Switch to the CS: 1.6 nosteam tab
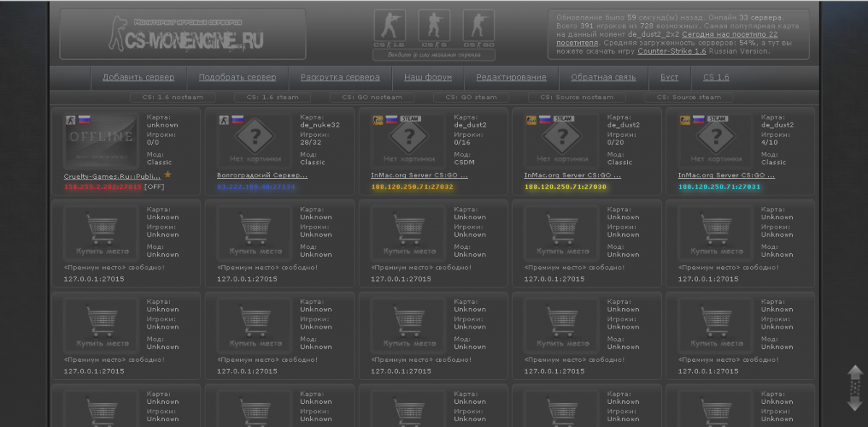Viewport: 868px width, 427px height. coord(173,97)
